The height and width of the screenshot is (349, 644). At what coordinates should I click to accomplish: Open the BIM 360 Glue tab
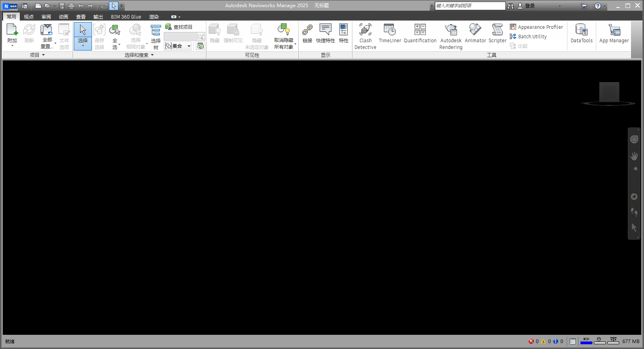point(126,17)
